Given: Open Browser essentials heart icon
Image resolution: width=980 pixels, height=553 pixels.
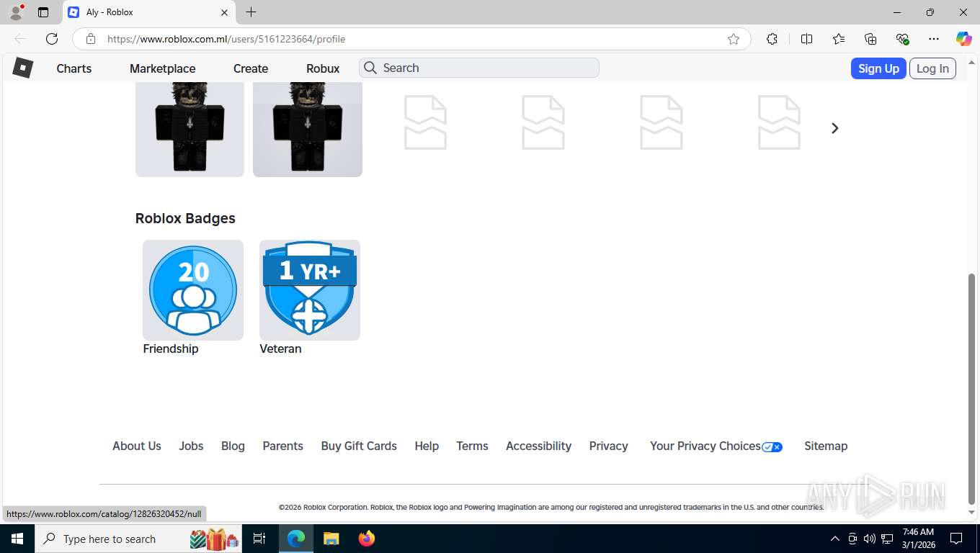Looking at the screenshot, I should tap(902, 39).
